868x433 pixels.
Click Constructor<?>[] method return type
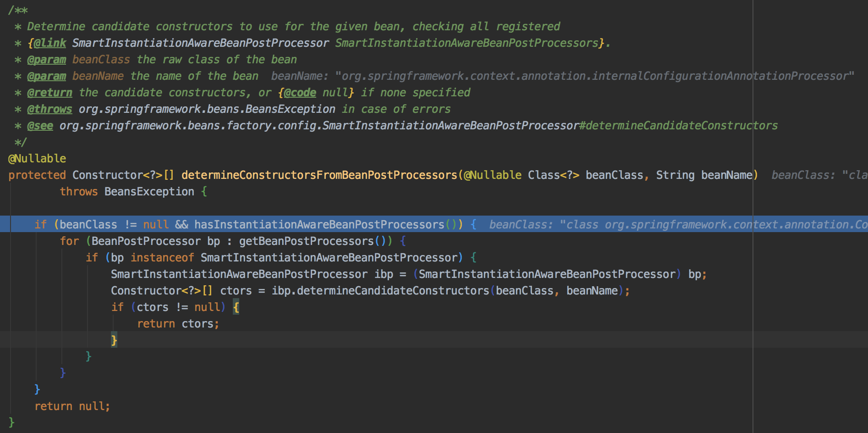click(123, 175)
